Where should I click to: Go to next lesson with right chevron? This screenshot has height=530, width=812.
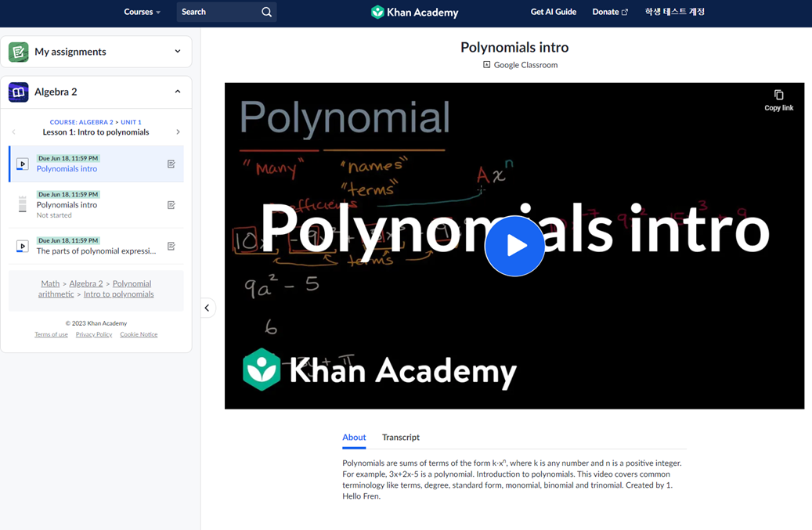(x=179, y=132)
